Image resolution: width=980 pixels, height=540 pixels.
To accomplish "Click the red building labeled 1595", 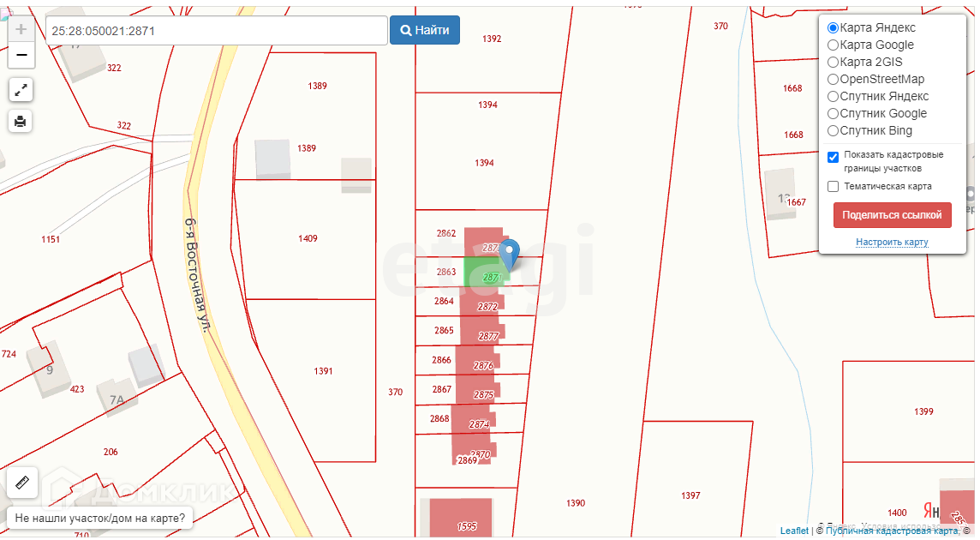I will 461,518.
